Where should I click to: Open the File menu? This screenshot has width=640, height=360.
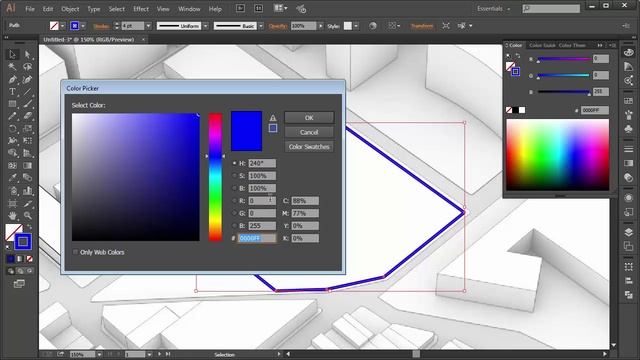(x=30, y=9)
